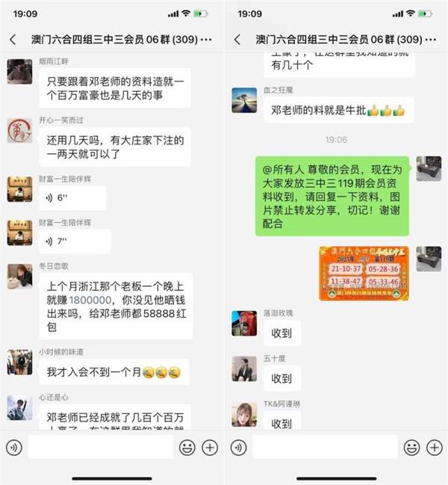Image resolution: width=448 pixels, height=485 pixels.
Task: Play the 6-second voice message
Action: click(72, 198)
